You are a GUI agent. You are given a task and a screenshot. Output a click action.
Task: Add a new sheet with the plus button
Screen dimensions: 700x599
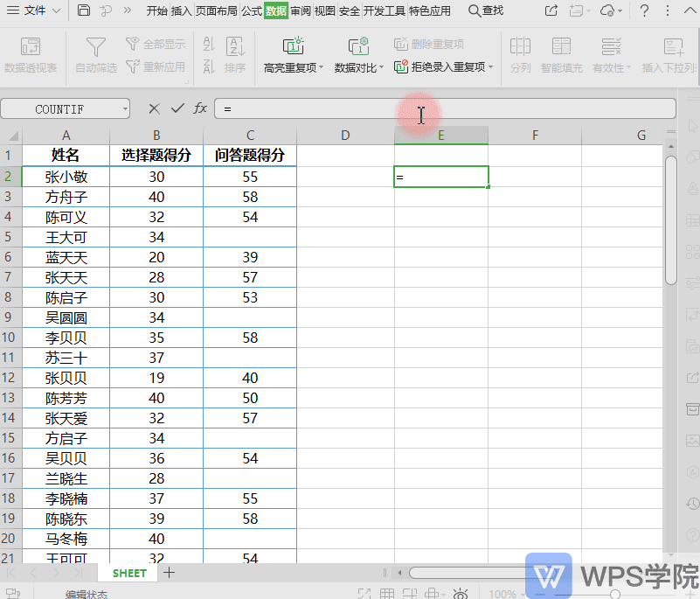[169, 573]
